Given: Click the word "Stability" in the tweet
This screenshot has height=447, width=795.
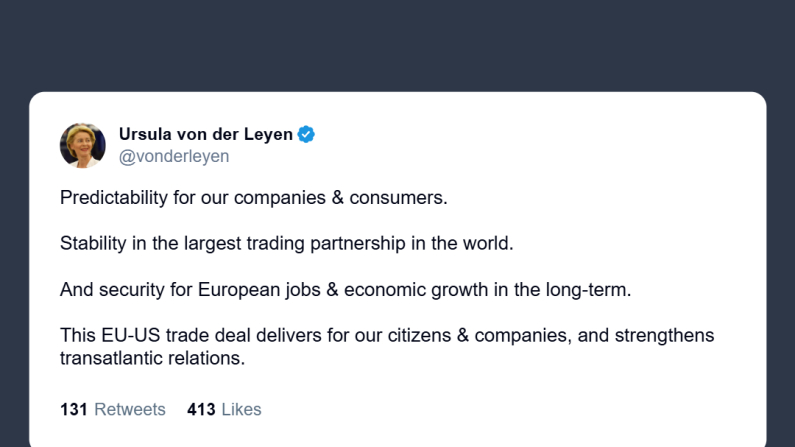Looking at the screenshot, I should click(x=93, y=243).
